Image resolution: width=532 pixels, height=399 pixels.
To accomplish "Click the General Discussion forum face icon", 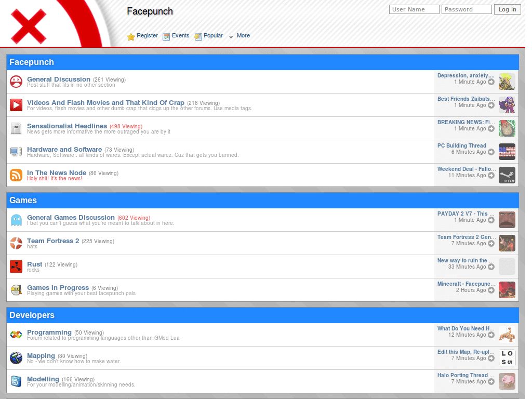I will pyautogui.click(x=16, y=82).
